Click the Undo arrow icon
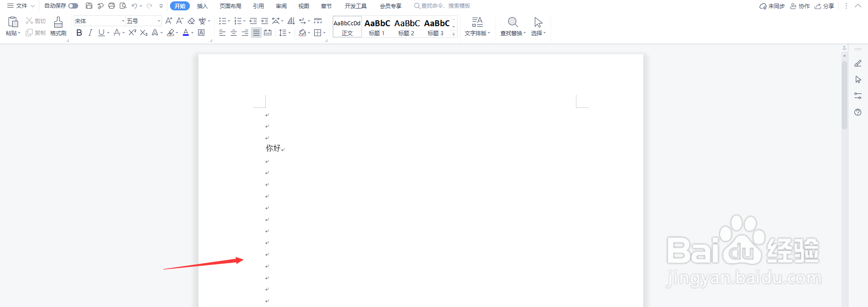This screenshot has width=868, height=307. (x=134, y=6)
